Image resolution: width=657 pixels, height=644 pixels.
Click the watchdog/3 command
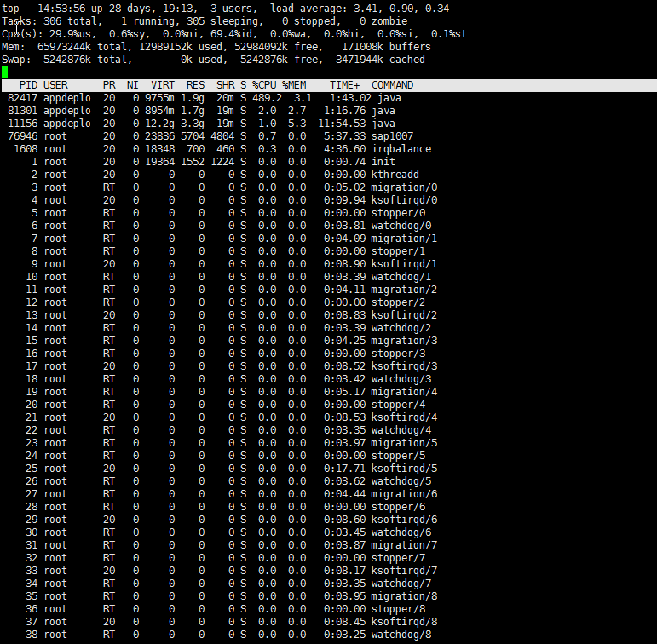(401, 379)
